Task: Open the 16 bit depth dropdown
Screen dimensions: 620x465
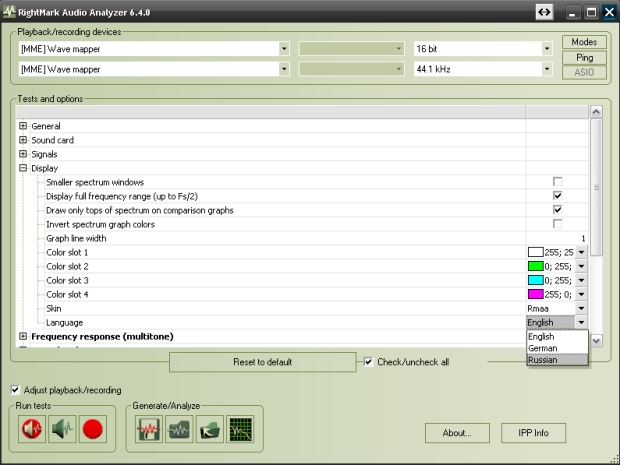Action: coord(547,49)
